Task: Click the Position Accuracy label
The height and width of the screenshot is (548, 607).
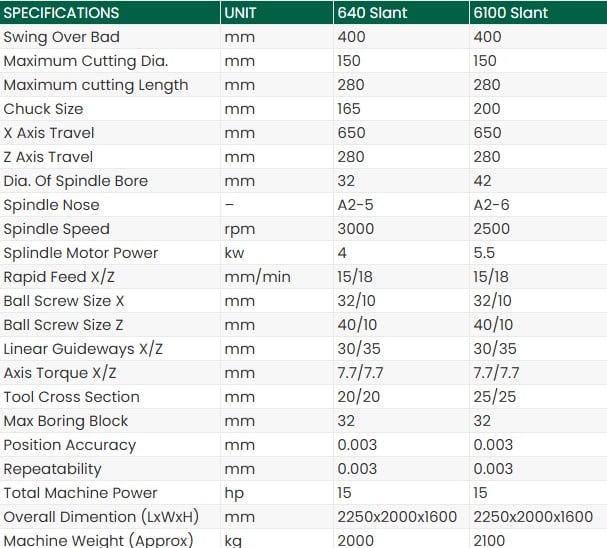Action: coord(70,445)
